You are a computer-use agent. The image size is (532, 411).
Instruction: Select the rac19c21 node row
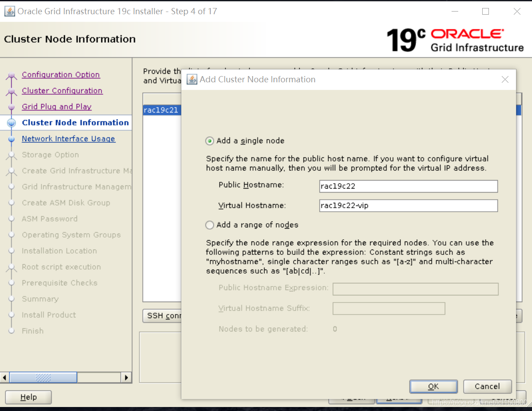162,110
